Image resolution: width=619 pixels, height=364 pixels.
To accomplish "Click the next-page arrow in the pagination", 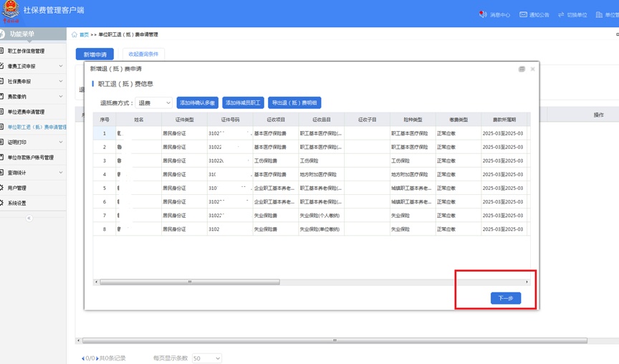I will (97, 358).
